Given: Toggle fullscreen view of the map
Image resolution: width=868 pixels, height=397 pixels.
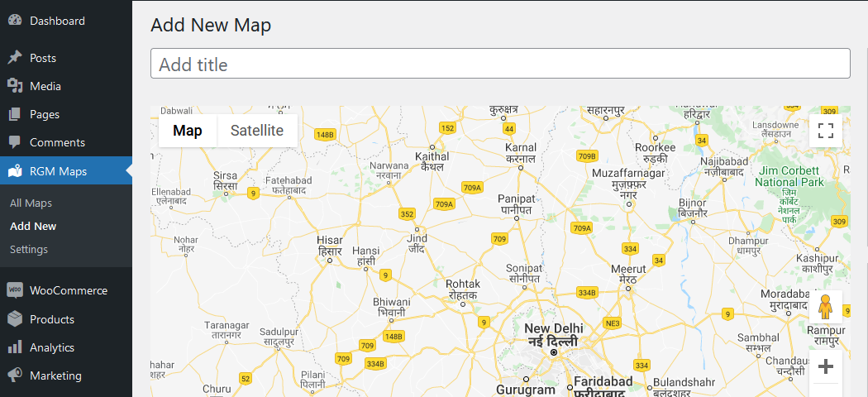Looking at the screenshot, I should (825, 131).
